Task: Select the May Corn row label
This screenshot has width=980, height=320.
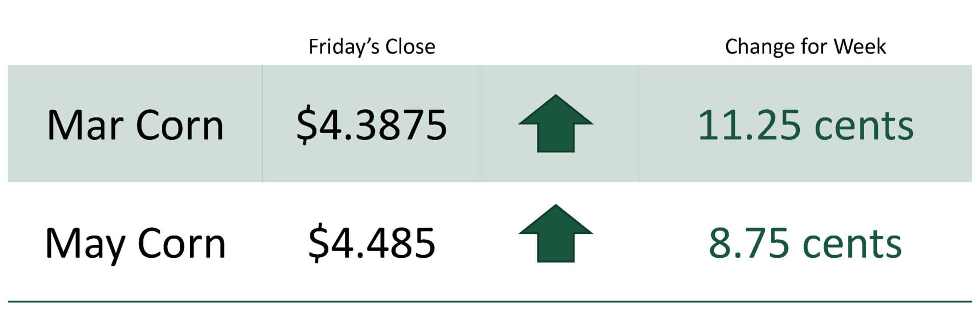Action: click(x=135, y=243)
